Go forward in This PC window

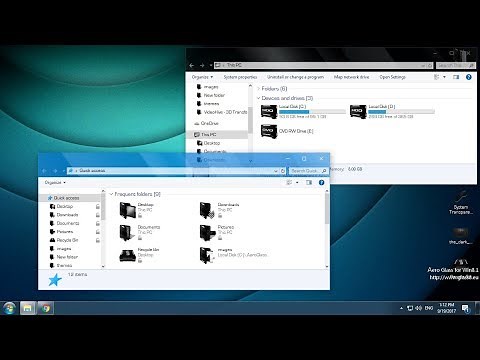(202, 65)
